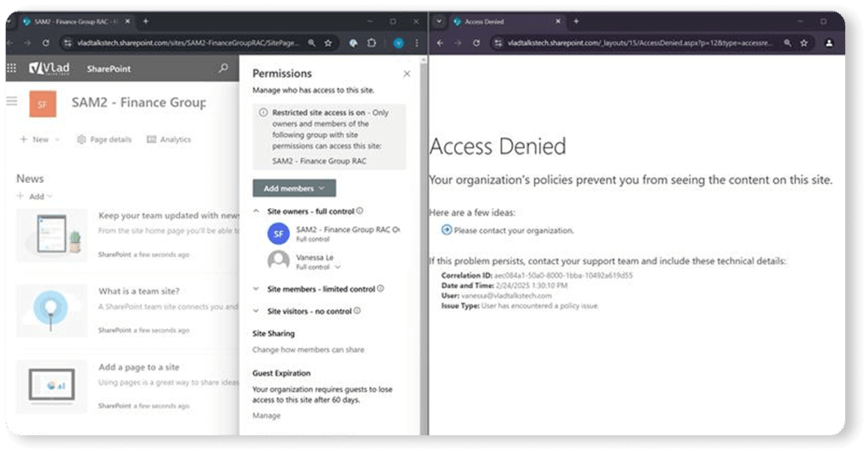This screenshot has width=868, height=453.
Task: Open SharePoint search magnifier icon
Action: [223, 68]
